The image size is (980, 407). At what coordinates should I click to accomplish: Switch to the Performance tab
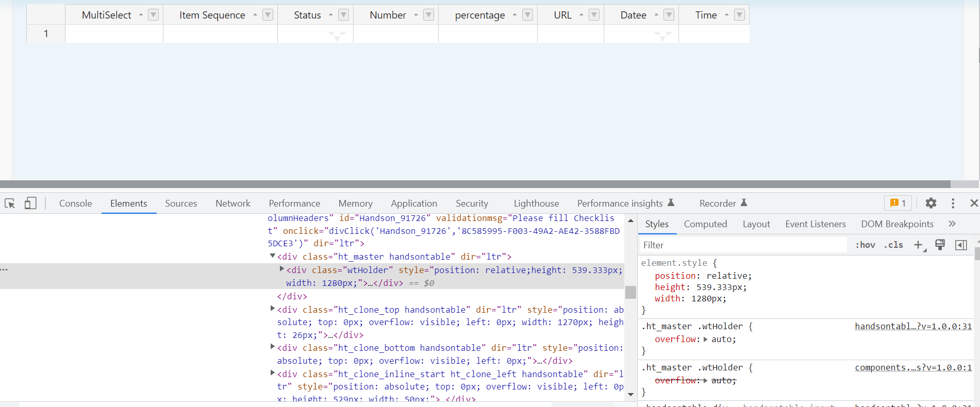tap(294, 203)
